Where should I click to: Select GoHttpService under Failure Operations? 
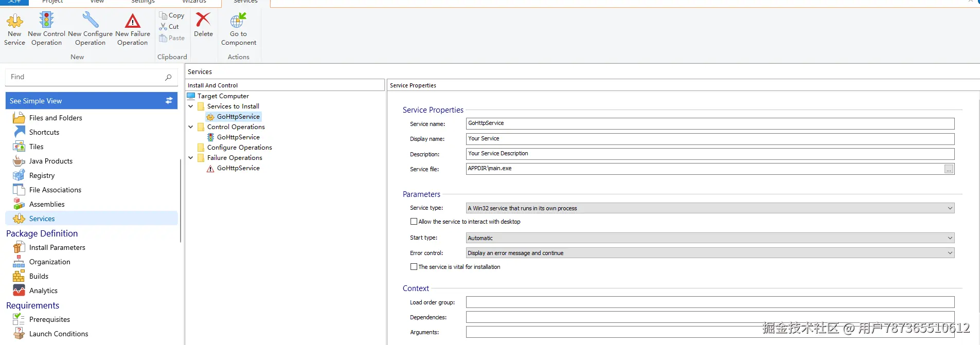click(238, 168)
